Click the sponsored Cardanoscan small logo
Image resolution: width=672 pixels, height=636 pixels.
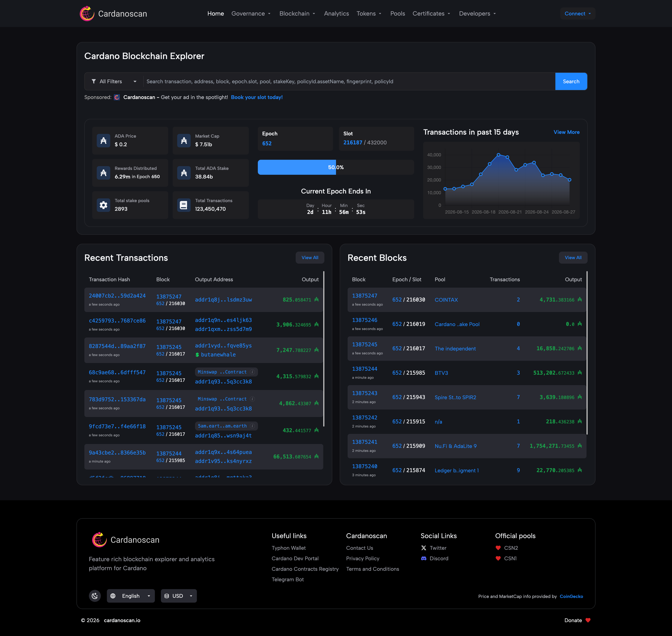117,97
